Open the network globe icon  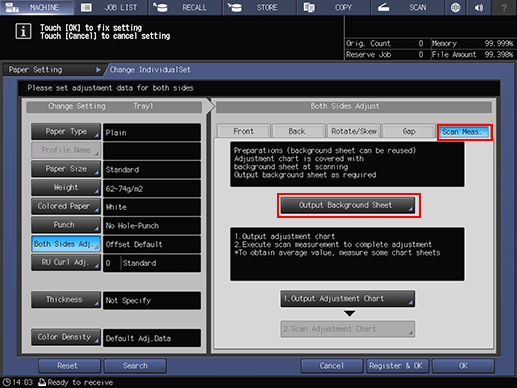tap(455, 7)
